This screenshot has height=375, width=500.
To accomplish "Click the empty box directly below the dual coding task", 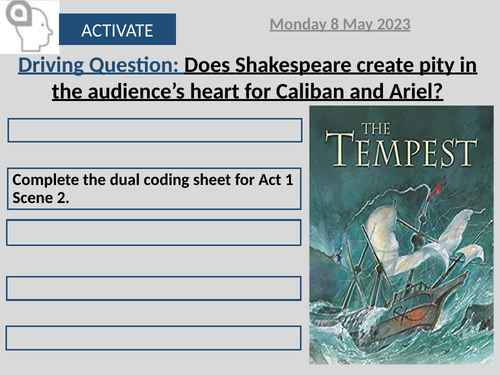I will pyautogui.click(x=154, y=233).
